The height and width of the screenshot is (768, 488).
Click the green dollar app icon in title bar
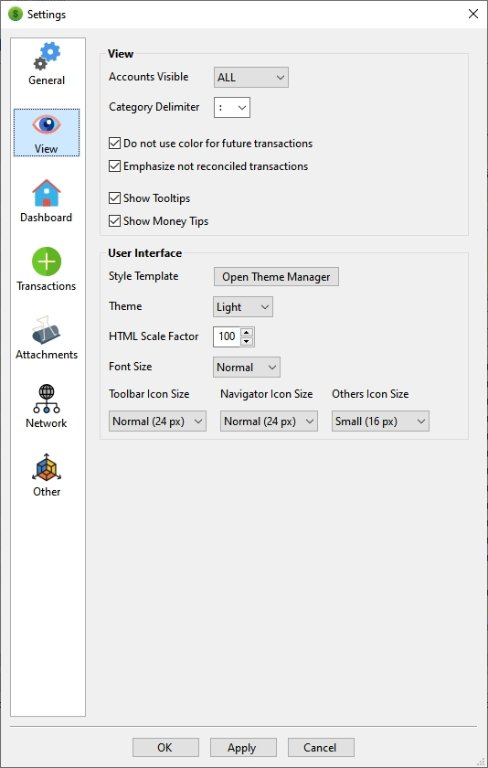click(x=16, y=14)
